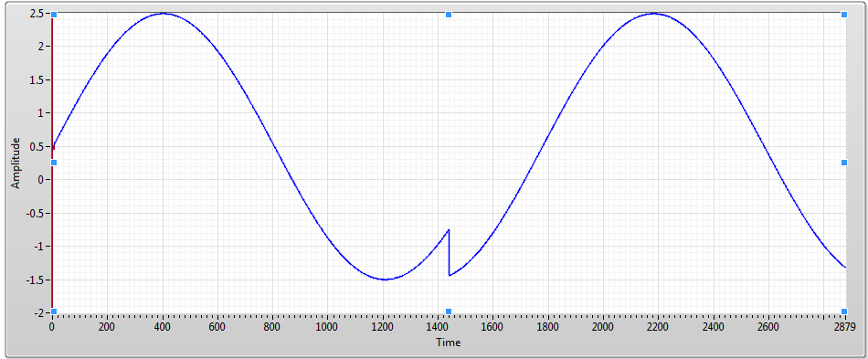Click the top-right corner selection handle

[x=844, y=15]
